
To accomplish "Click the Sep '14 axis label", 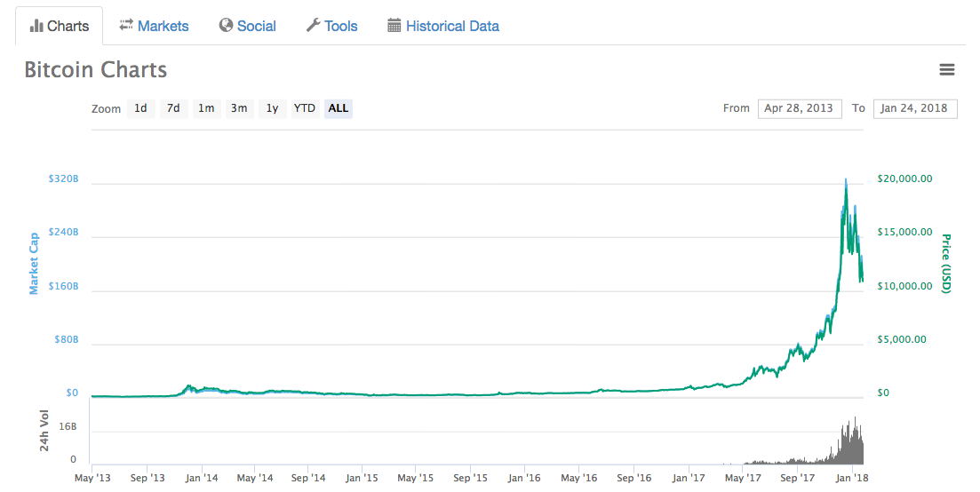I will (309, 478).
